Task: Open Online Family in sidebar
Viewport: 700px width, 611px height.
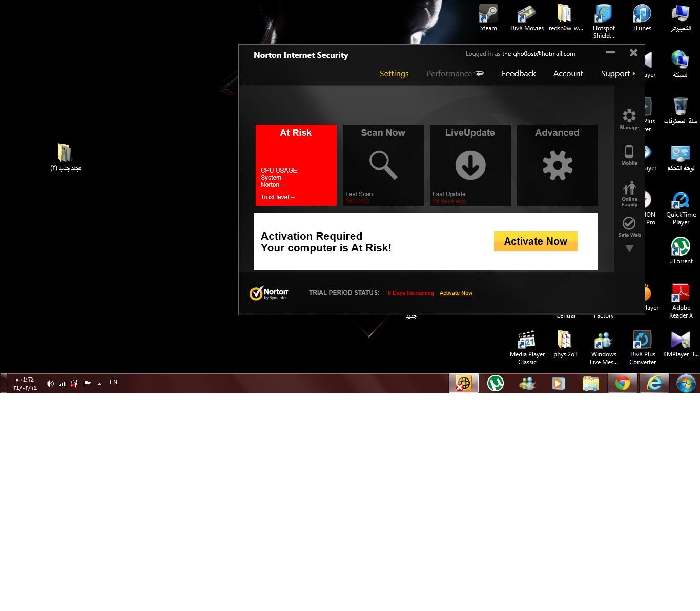Action: (x=629, y=194)
